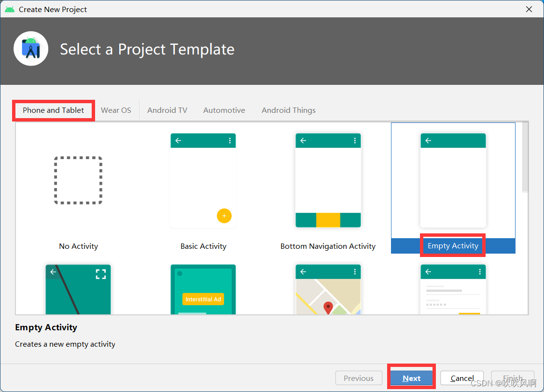The width and height of the screenshot is (544, 392).
Task: Switch to the Automotive tab
Action: point(224,110)
